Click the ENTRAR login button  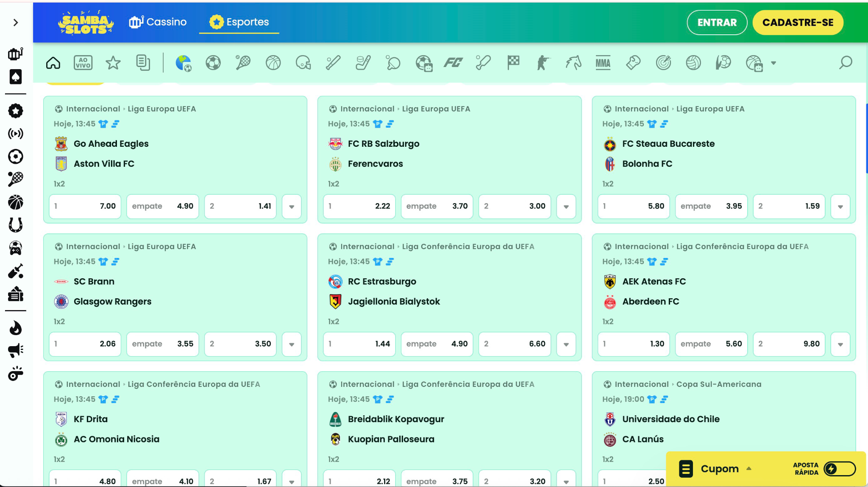click(717, 22)
